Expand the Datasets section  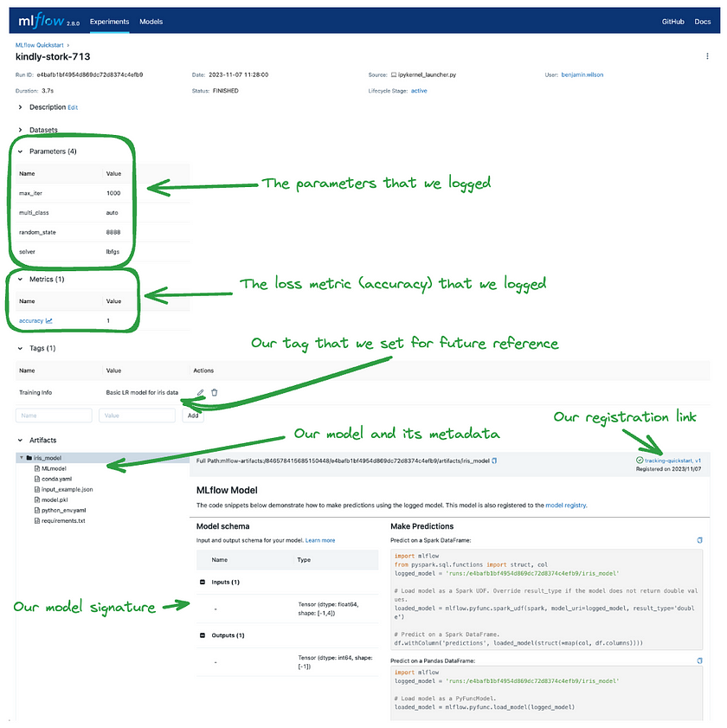click(21, 130)
